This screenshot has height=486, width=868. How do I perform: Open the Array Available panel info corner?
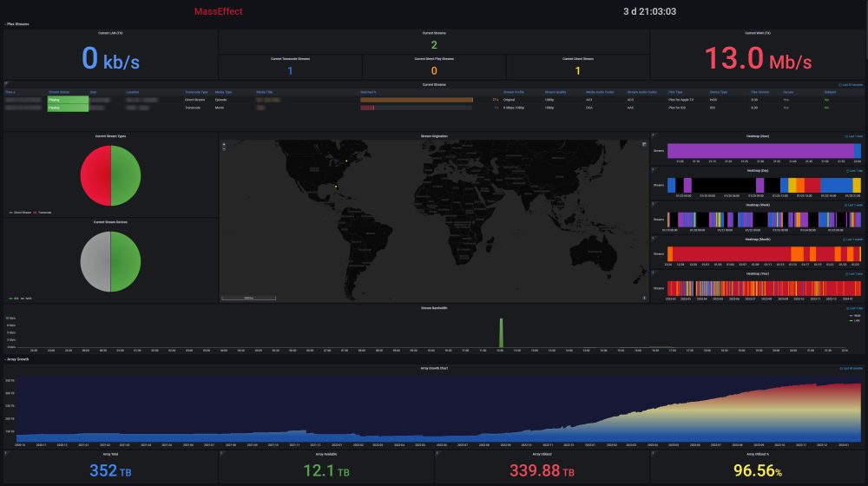(222, 453)
